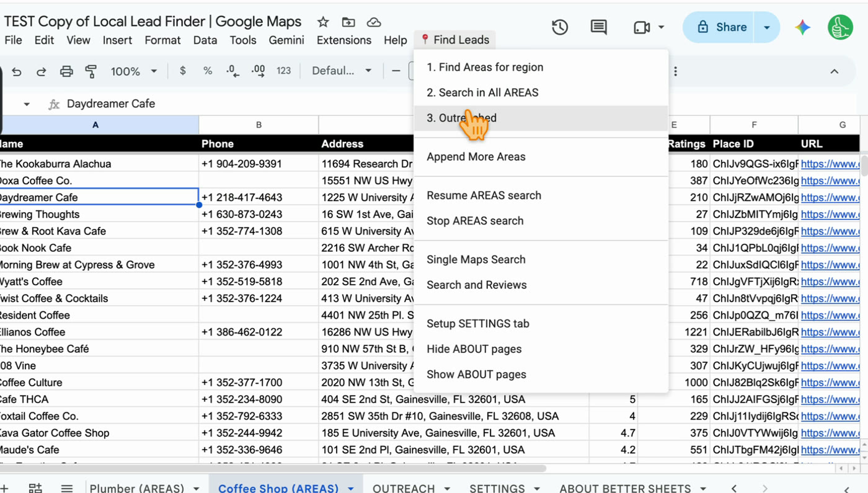Add a new sheet with the plus icon
The width and height of the screenshot is (868, 493).
tap(4, 488)
